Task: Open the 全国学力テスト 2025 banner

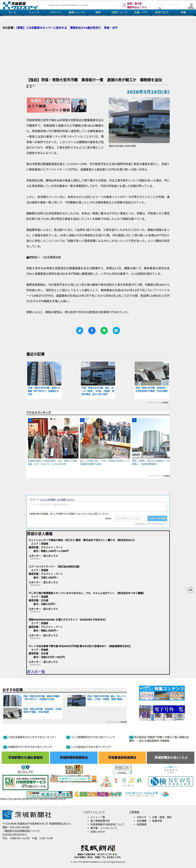Action: tap(74, 779)
